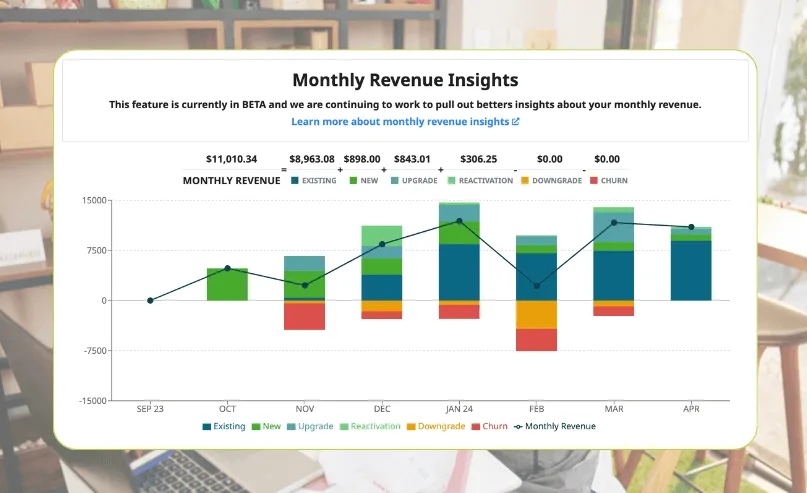This screenshot has width=807, height=493.
Task: Click the UPGRADE teal swatch in the header legend
Action: click(395, 181)
